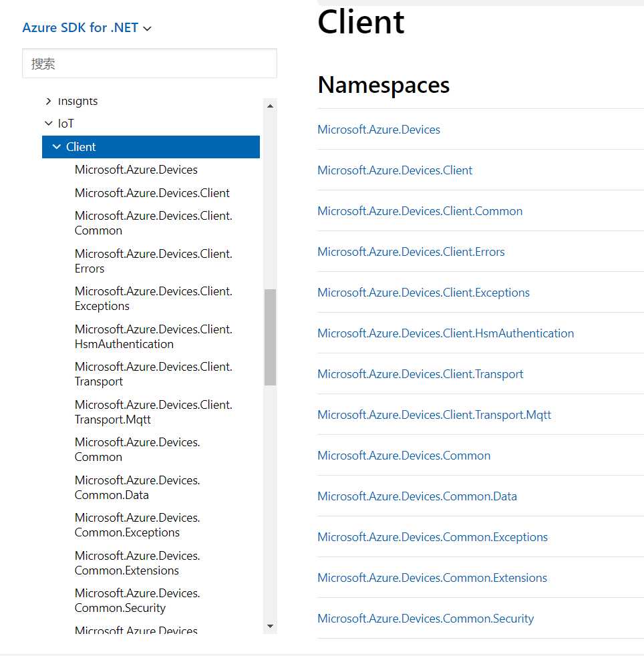The width and height of the screenshot is (644, 656).
Task: Open Microsoft.Azure.Devices.Client.Transport in the sidebar
Action: point(153,374)
